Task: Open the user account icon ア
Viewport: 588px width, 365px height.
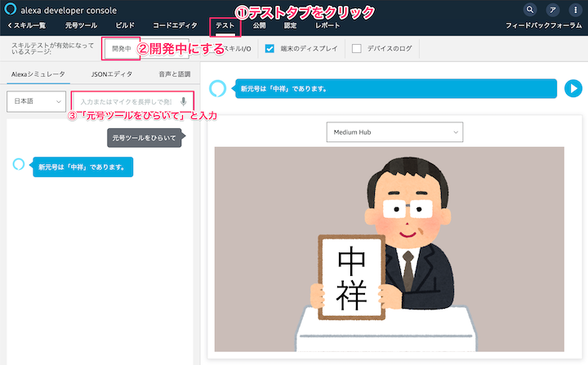Action: pyautogui.click(x=553, y=10)
